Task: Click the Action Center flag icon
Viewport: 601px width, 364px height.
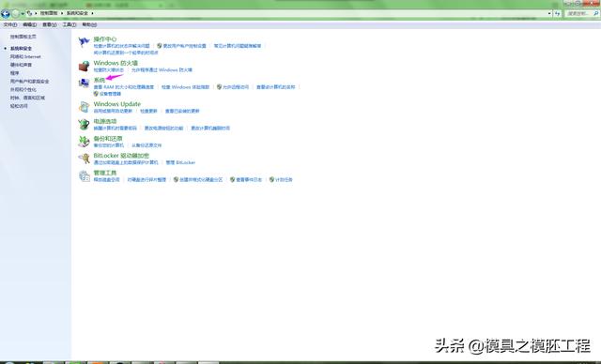Action: [84, 41]
